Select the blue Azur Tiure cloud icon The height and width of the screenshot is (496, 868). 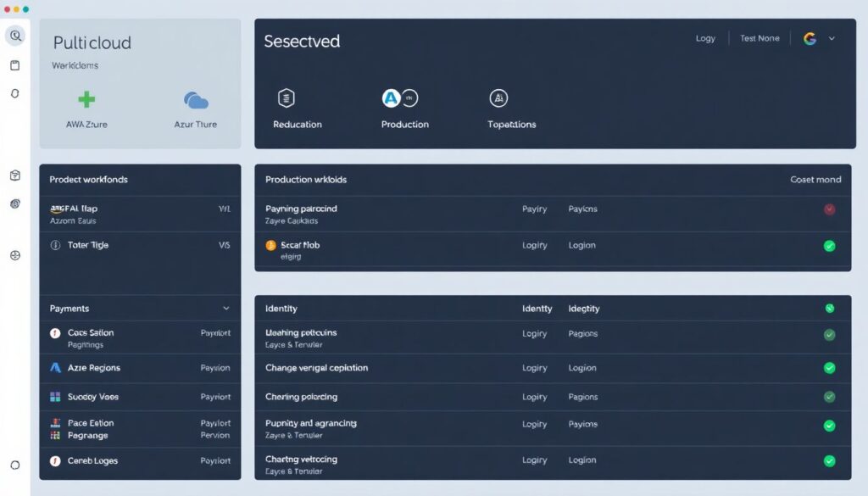click(196, 100)
